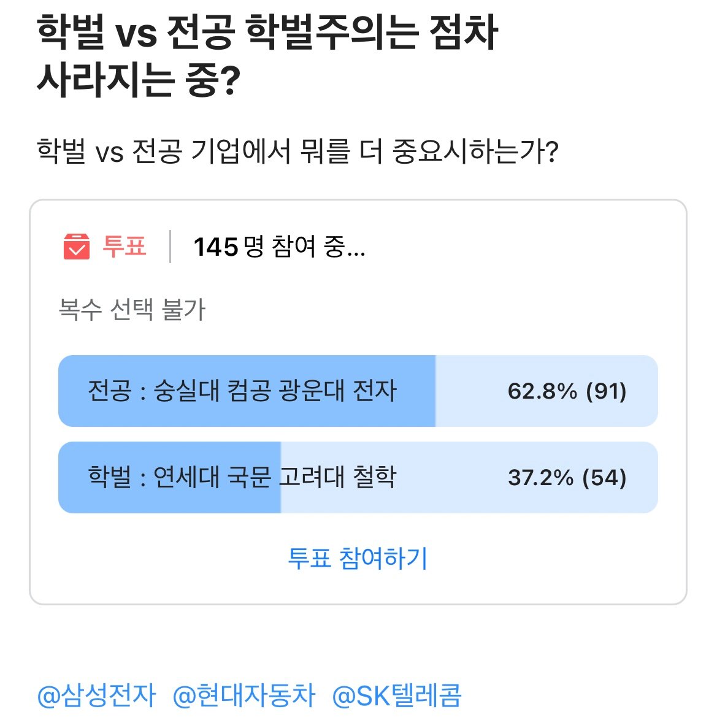Click the title line "사라지는 중?"

tap(138, 80)
